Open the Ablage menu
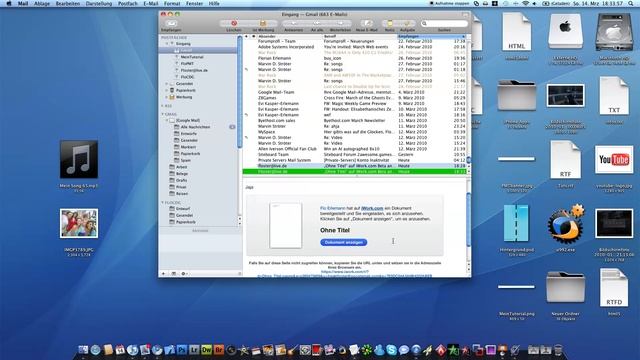Image resolution: width=640 pixels, height=360 pixels. (42, 3)
